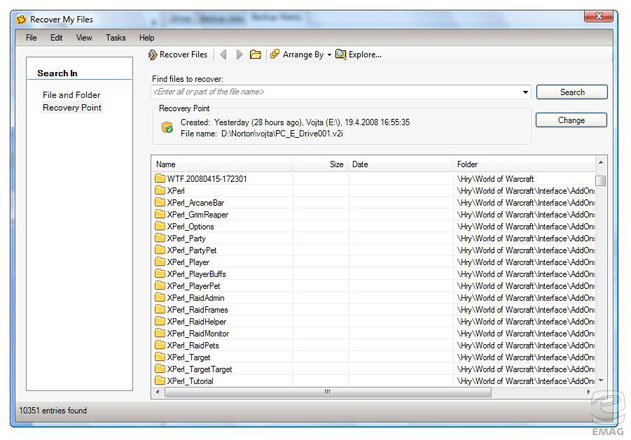Select the XPerl_PartyPet folder icon
Viewport: 631px width, 440px height.
pyautogui.click(x=160, y=250)
